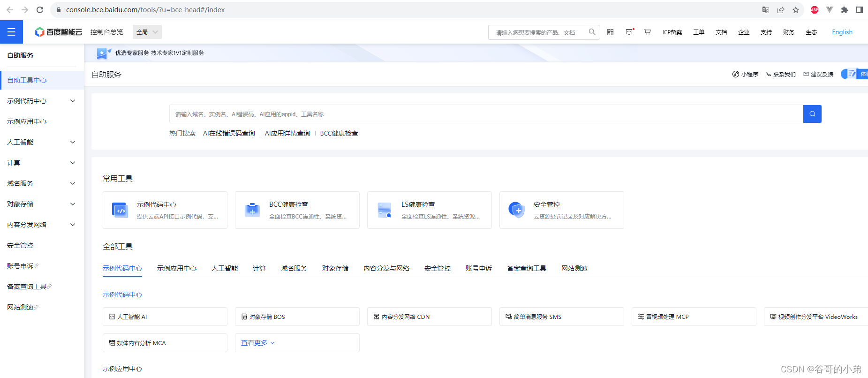This screenshot has width=868, height=378.
Task: Open the hamburger navigation menu
Action: click(11, 32)
